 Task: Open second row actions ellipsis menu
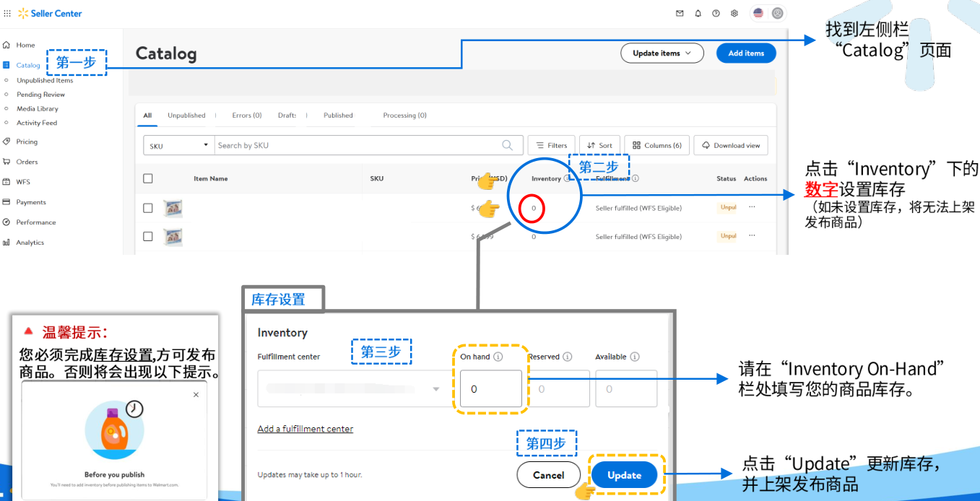click(x=752, y=235)
